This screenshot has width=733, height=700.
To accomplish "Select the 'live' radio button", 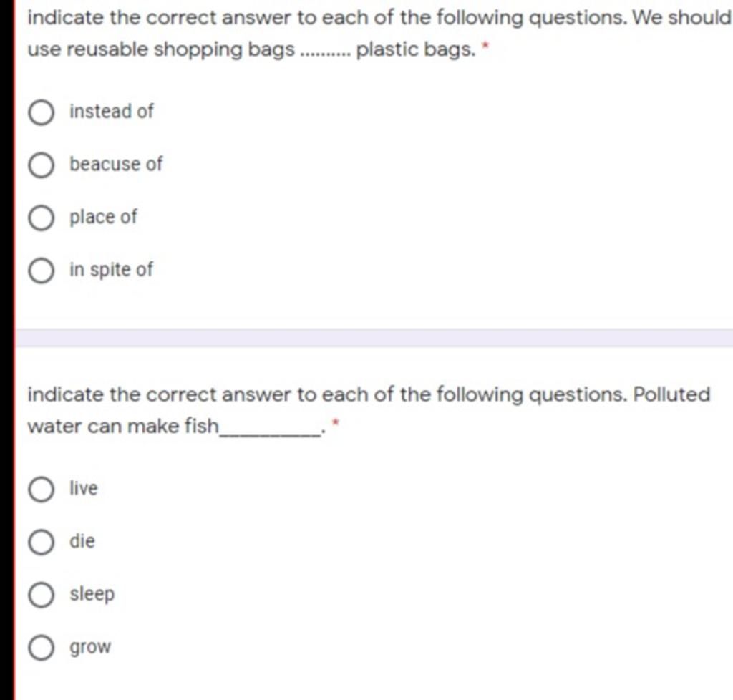I will pyautogui.click(x=42, y=490).
